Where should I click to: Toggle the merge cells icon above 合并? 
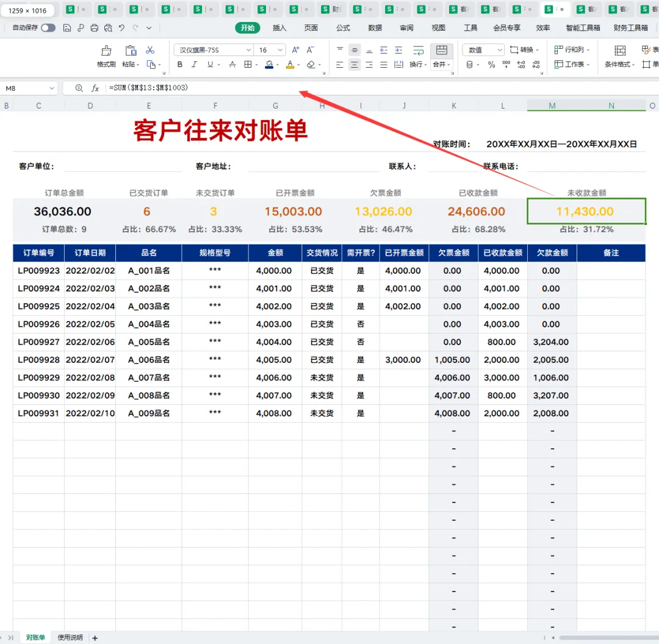click(x=442, y=51)
